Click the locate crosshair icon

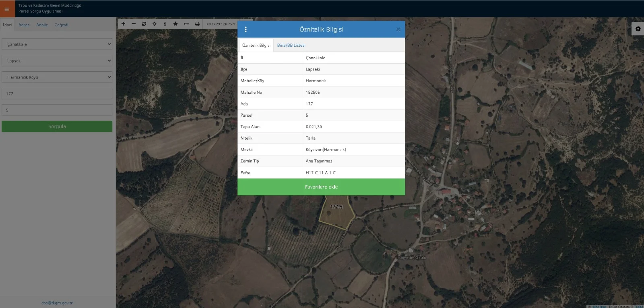click(155, 24)
